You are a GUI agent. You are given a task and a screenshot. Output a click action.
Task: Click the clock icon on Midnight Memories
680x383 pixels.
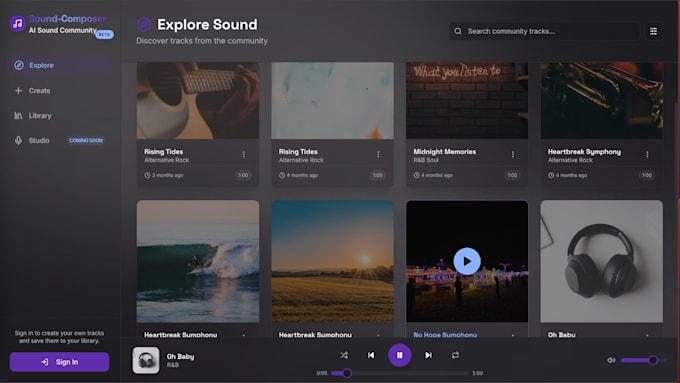coord(416,175)
